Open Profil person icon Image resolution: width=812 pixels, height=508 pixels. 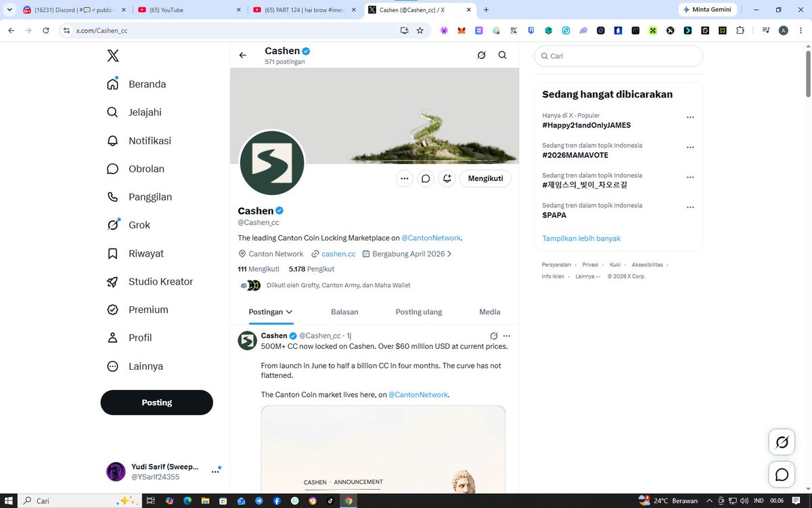[x=113, y=338]
